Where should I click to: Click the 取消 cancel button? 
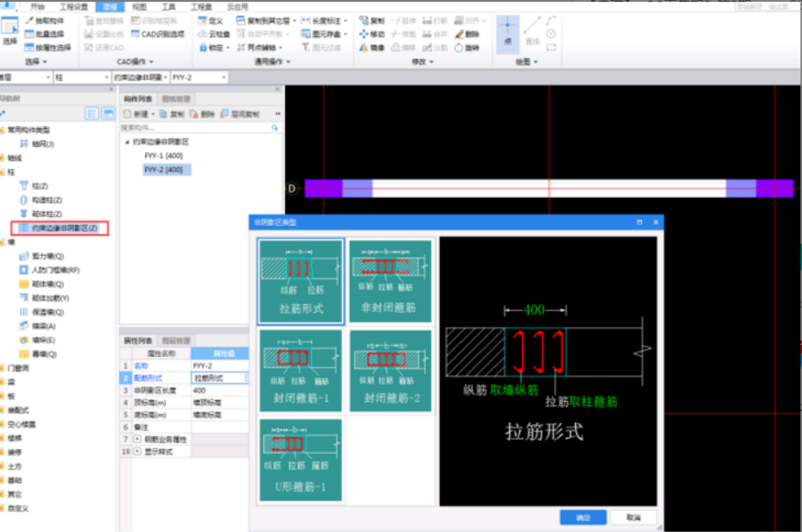(x=633, y=517)
